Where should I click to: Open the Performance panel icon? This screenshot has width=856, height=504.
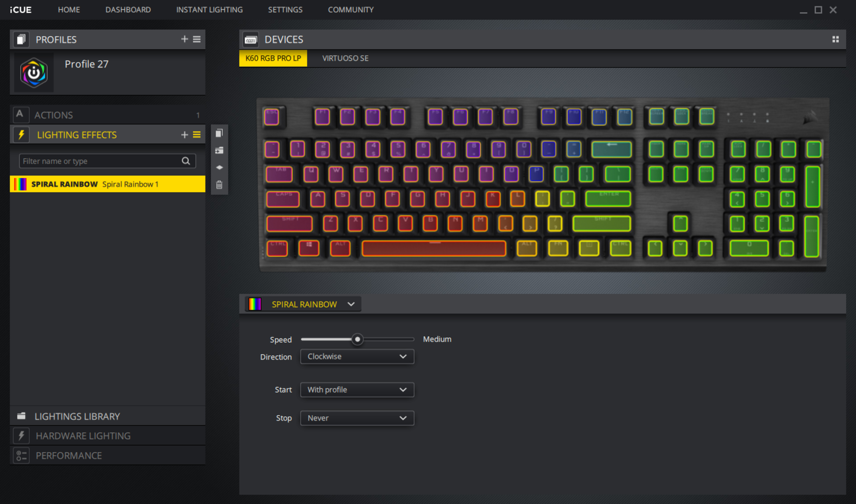21,455
